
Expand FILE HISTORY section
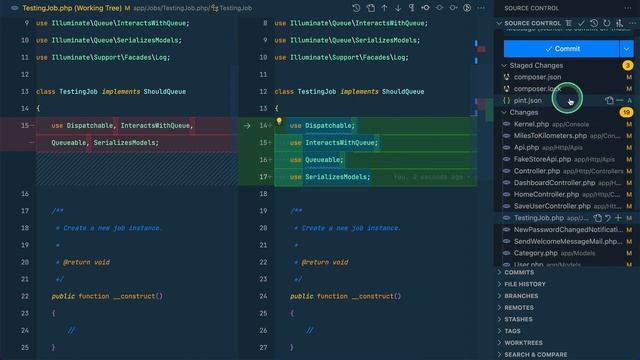coord(525,284)
